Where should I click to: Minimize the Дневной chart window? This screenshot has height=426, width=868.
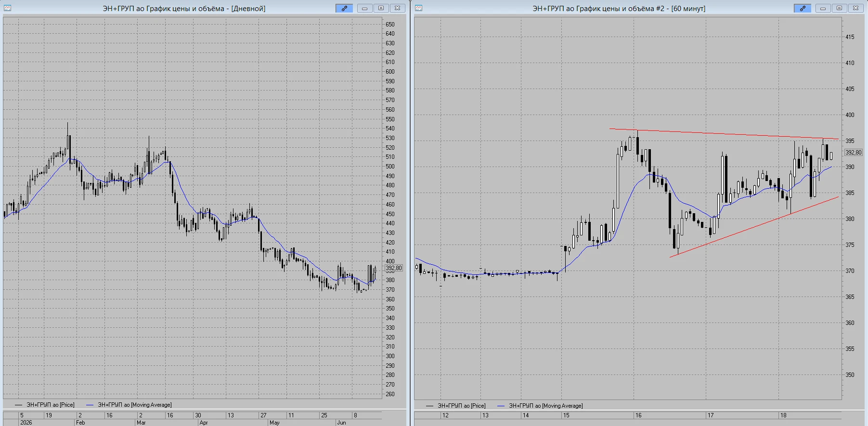364,8
